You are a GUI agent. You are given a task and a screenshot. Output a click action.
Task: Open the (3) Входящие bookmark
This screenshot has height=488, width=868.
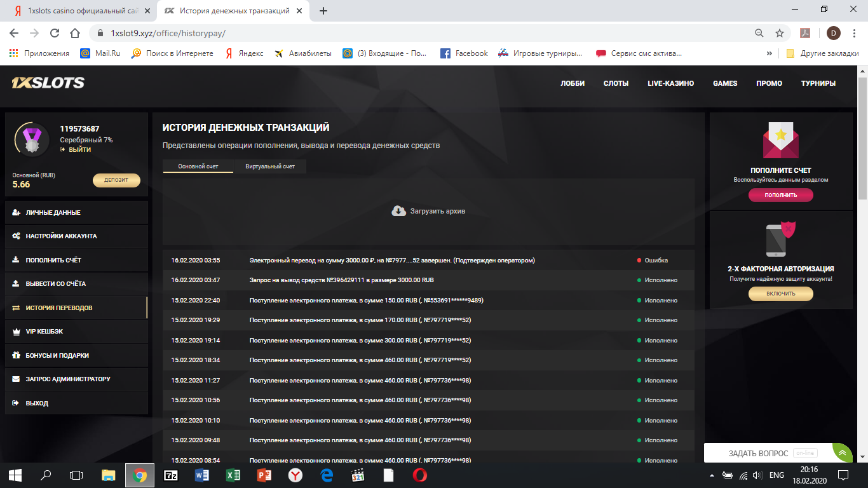tap(385, 53)
